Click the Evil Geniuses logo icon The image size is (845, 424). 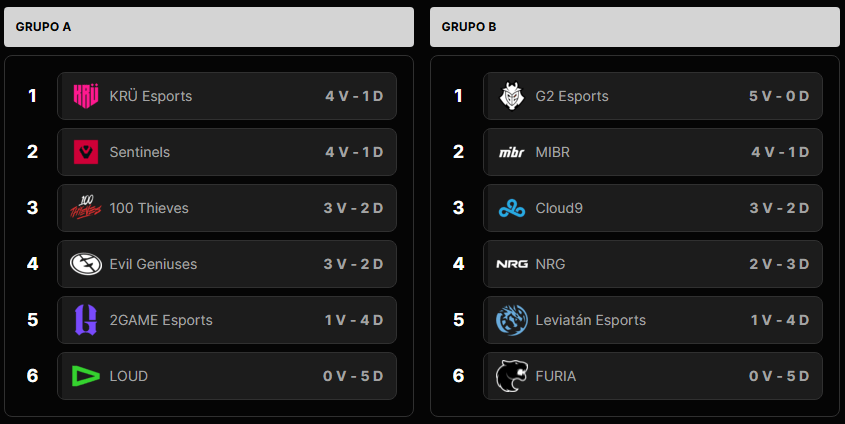click(85, 264)
